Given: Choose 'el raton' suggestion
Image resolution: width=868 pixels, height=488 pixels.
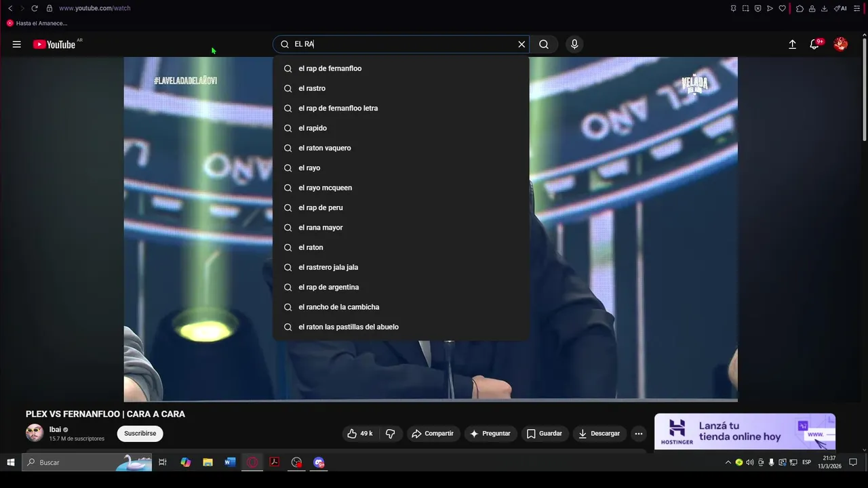Looking at the screenshot, I should coord(401,247).
